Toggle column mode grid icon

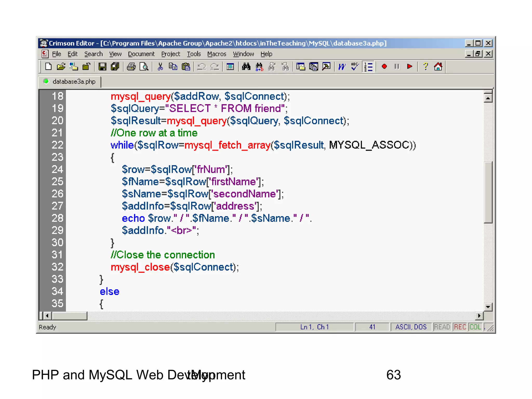tap(230, 67)
